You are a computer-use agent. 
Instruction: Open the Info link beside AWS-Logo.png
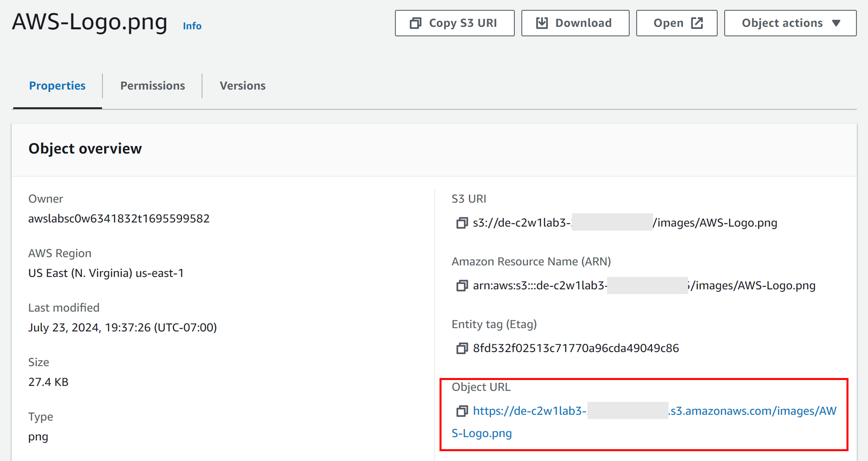(x=192, y=26)
